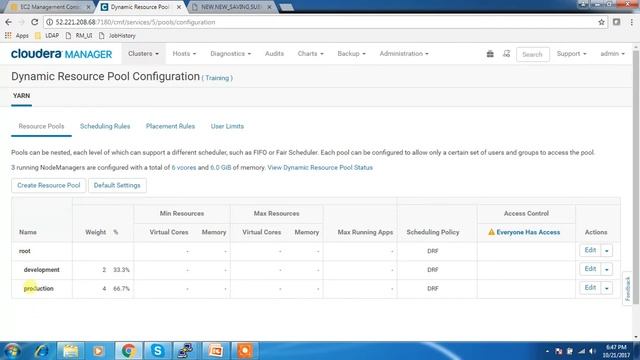Viewport: 640px width, 360px height.
Task: Switch to Chrome in the taskbar
Action: [x=128, y=351]
